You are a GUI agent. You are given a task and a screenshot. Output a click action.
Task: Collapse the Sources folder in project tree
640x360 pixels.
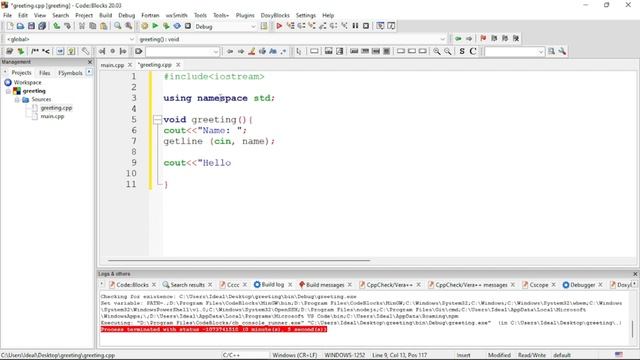coord(17,100)
